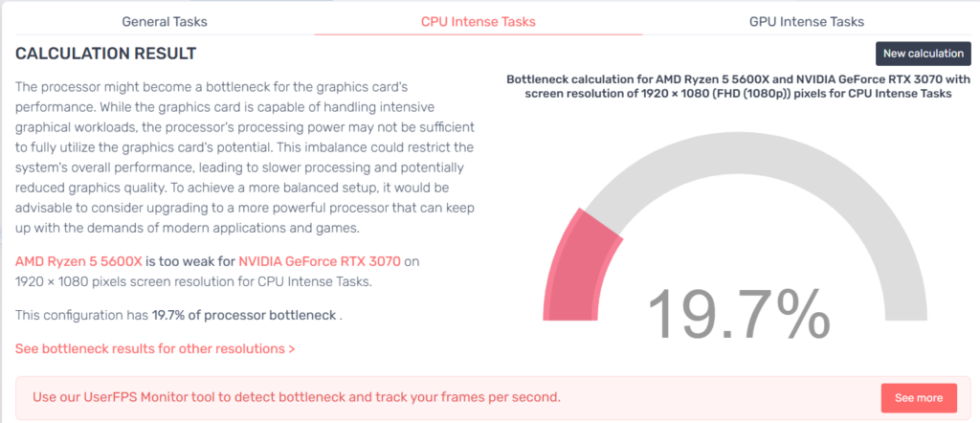Click the bold '19.7% of processor bottleneck' text
980x423 pixels.
pyautogui.click(x=243, y=314)
